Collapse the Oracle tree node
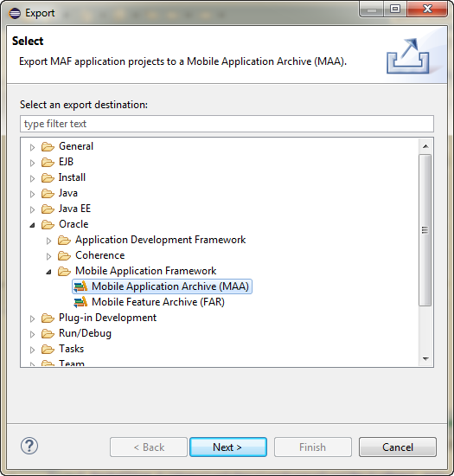 (x=32, y=225)
